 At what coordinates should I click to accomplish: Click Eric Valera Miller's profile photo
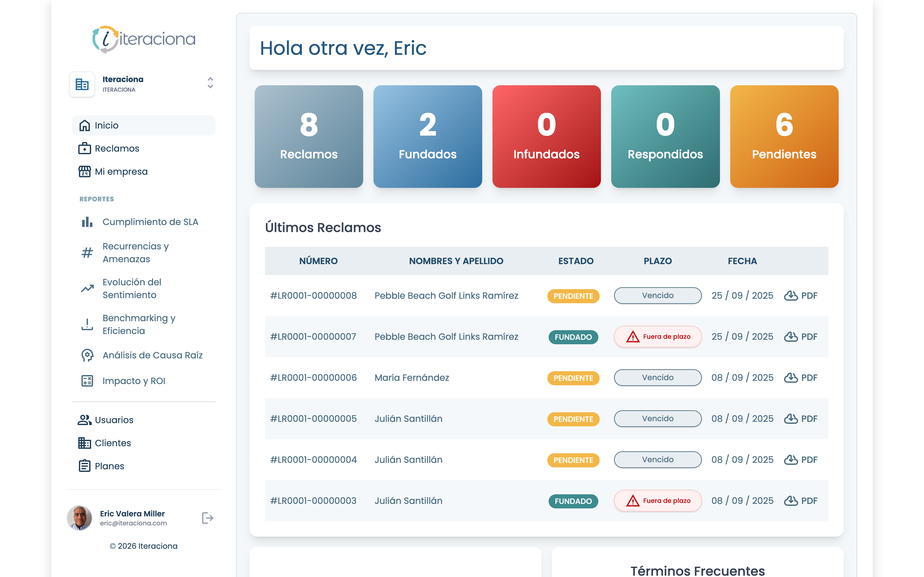coord(80,518)
